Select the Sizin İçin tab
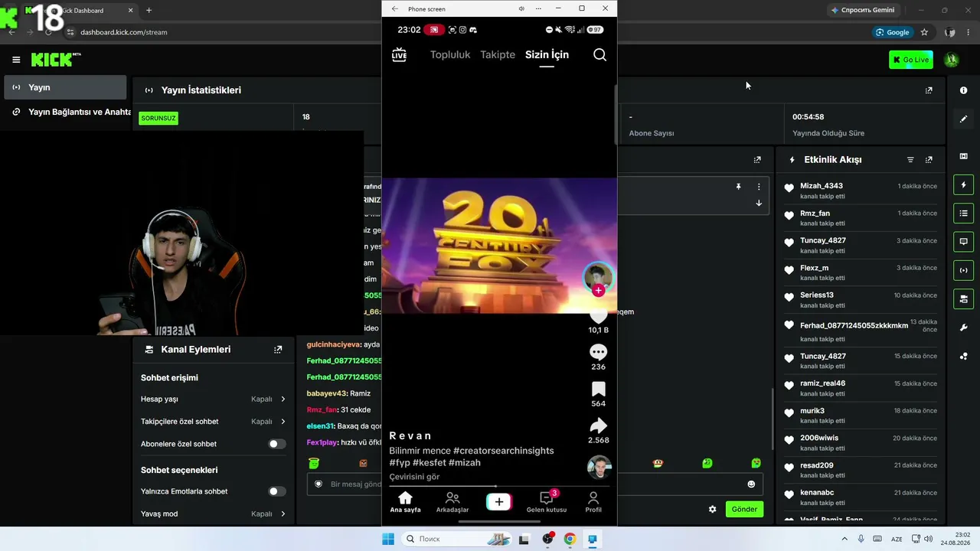 coord(547,54)
